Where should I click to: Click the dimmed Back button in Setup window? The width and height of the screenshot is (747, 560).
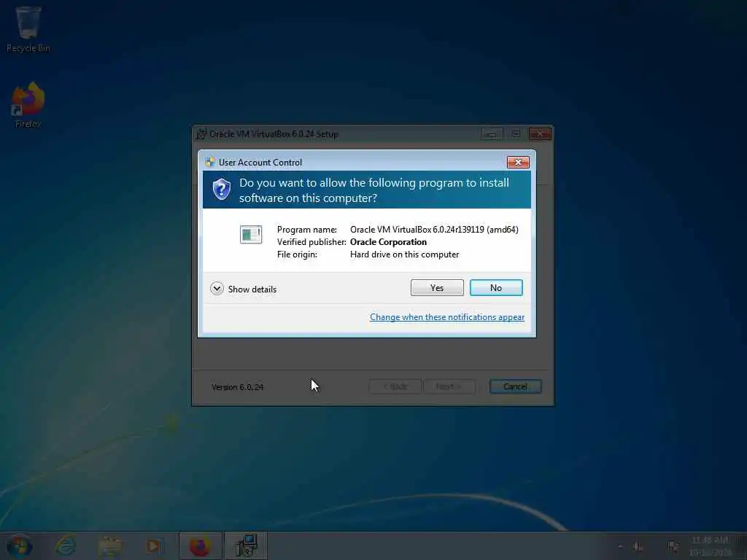pos(395,386)
